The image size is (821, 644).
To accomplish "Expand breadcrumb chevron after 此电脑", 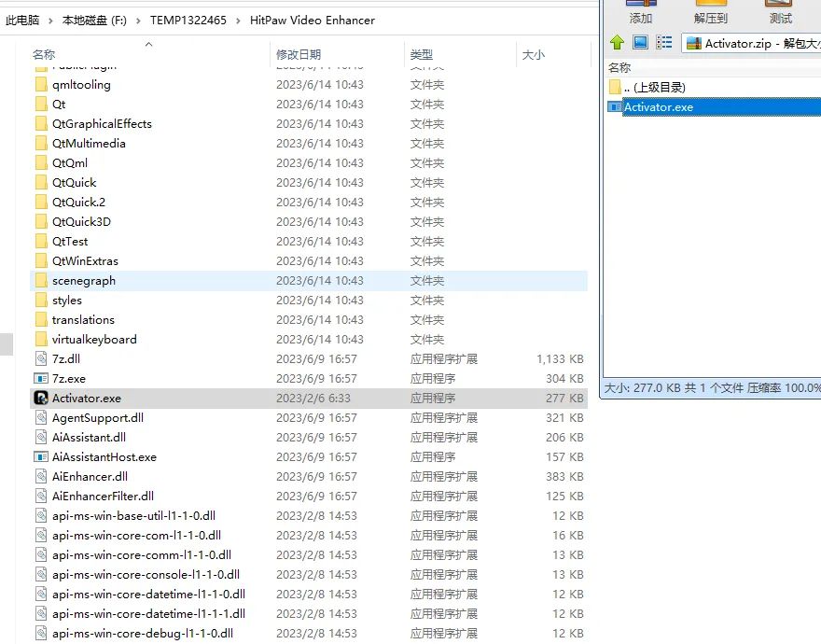I will pyautogui.click(x=50, y=21).
